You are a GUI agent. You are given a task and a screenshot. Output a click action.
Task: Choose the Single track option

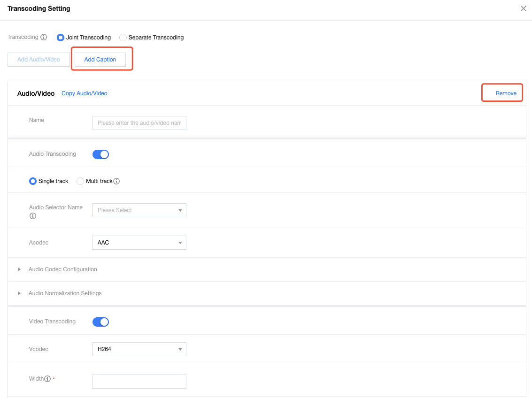33,181
